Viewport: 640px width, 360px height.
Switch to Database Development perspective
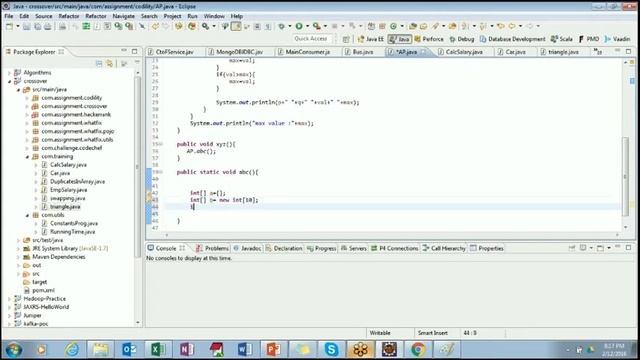click(512, 39)
